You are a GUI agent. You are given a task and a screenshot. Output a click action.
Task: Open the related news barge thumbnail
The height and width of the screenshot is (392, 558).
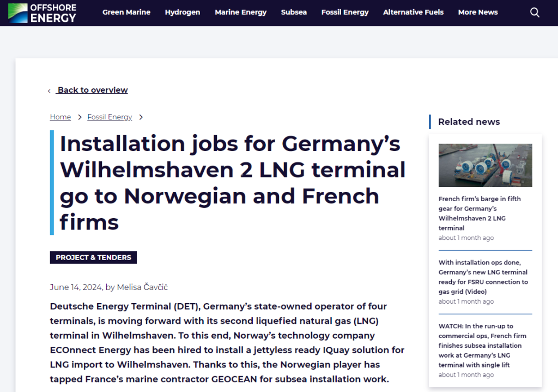coord(486,165)
